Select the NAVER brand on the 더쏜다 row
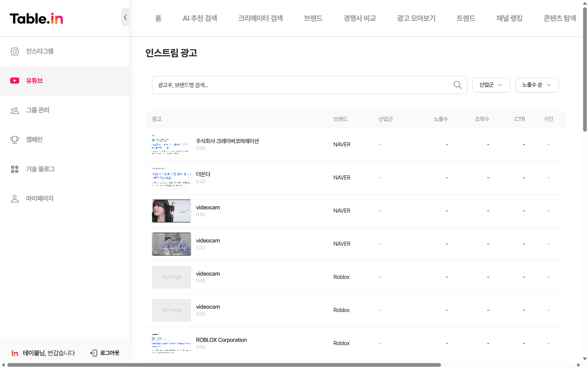Viewport: 588px width, 368px height. pos(341,177)
